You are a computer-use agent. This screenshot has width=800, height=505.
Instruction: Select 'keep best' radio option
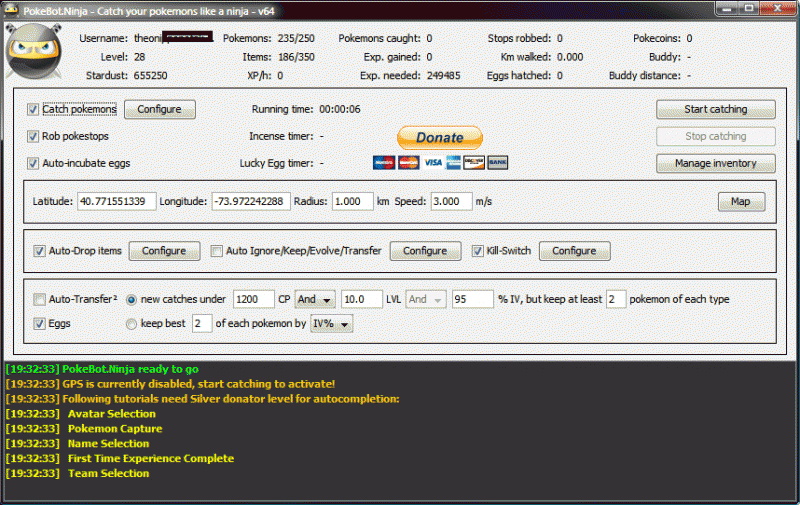(x=131, y=324)
